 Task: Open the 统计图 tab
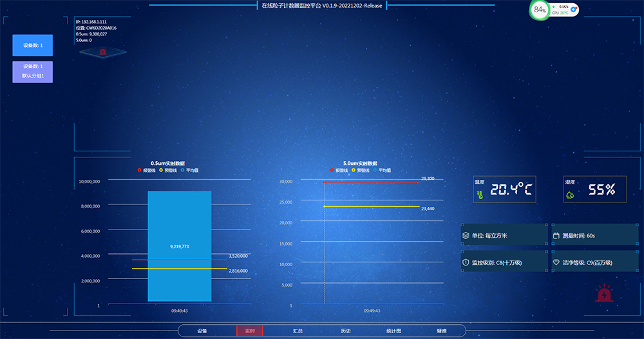pos(393,331)
